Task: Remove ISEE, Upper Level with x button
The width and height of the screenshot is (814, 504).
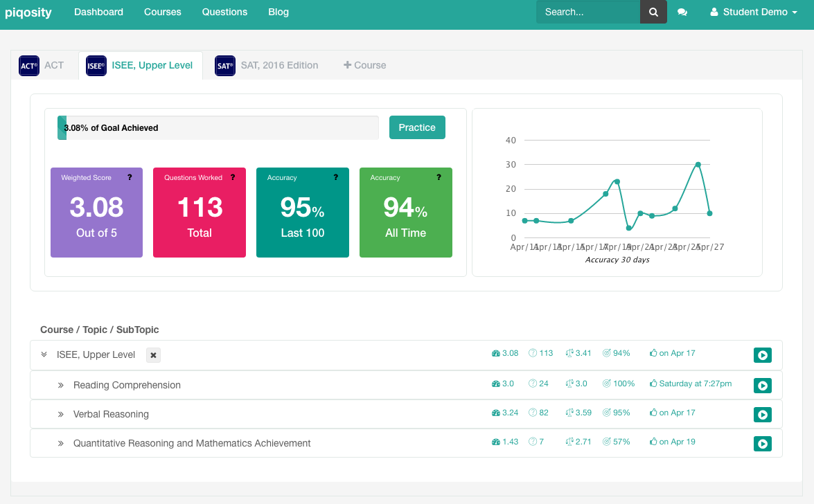Action: point(153,355)
